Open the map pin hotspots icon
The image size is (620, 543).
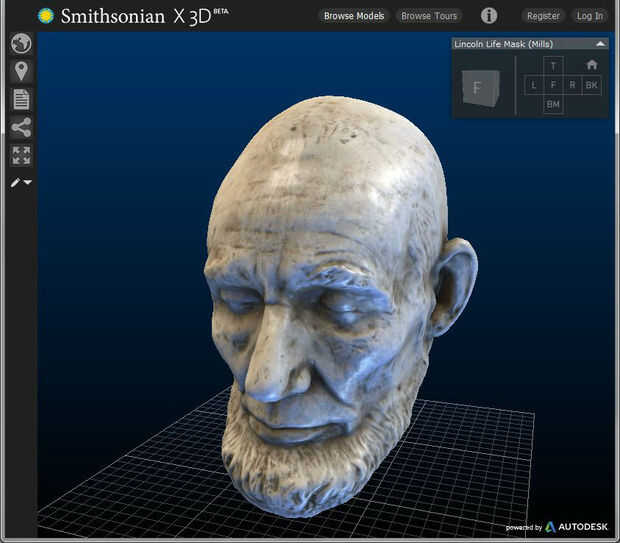[x=21, y=71]
